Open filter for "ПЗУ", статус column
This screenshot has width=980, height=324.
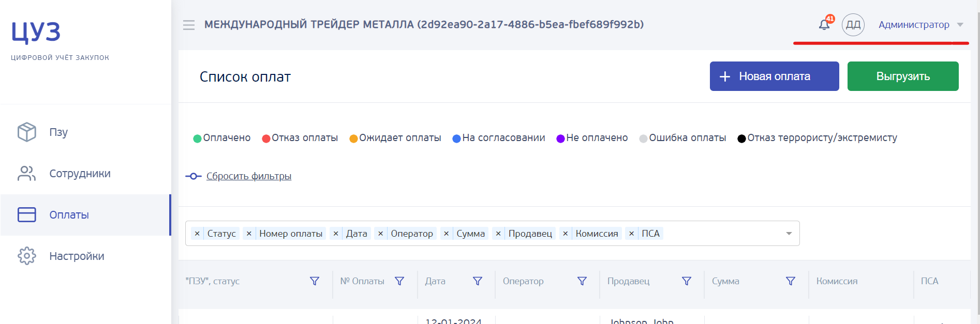315,281
